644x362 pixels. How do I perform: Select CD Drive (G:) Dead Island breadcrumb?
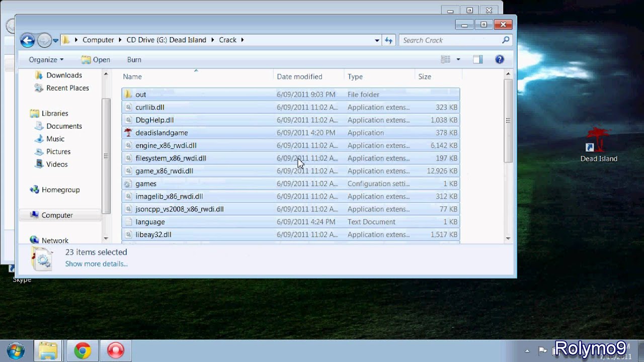[166, 40]
